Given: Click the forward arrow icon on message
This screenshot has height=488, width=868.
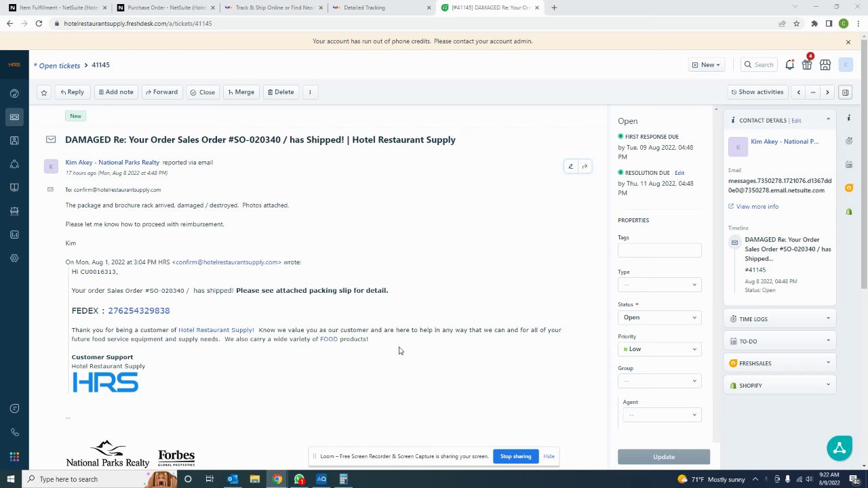Looking at the screenshot, I should tap(585, 167).
